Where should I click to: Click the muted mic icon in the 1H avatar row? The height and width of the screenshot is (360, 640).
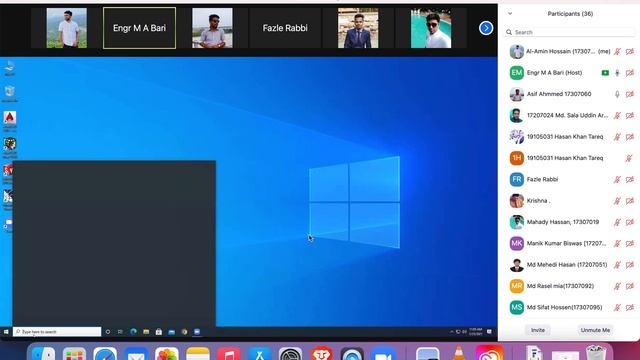(629, 158)
